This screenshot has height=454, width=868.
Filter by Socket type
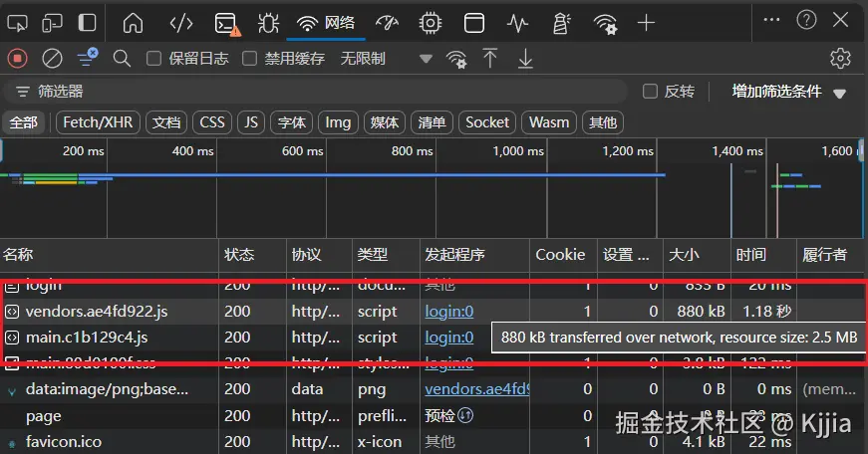[x=487, y=122]
